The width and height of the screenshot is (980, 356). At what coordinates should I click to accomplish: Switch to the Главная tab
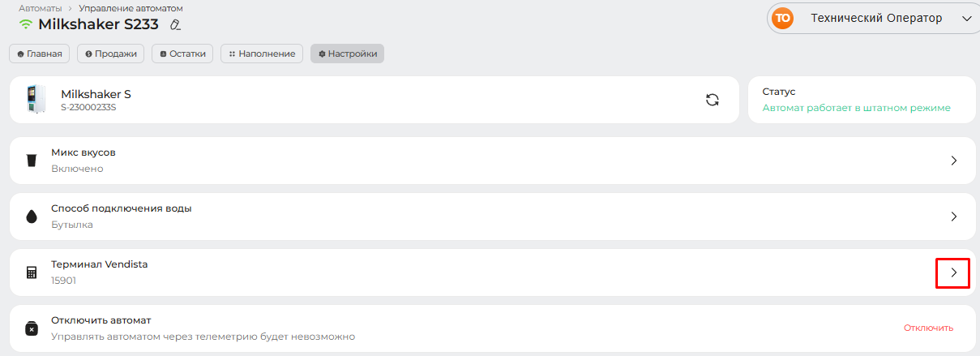(x=40, y=54)
